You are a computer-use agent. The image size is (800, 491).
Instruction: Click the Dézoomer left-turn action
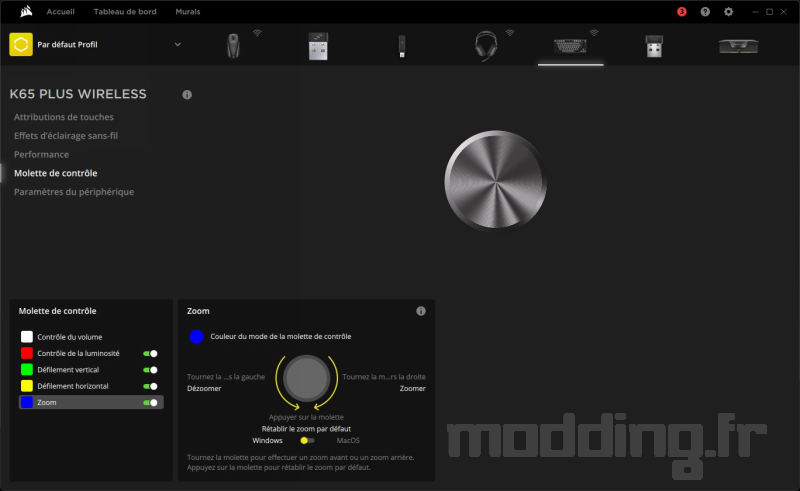pos(204,388)
